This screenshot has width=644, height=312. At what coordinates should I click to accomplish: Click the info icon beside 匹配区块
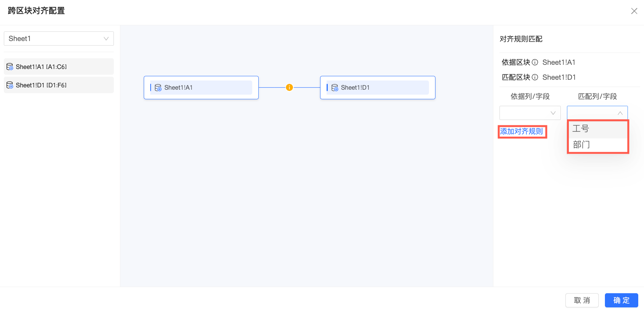(535, 77)
